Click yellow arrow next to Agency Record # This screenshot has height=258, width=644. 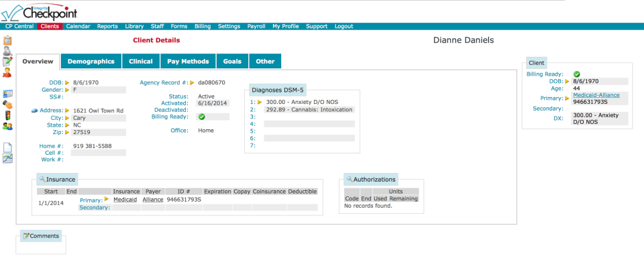tap(192, 82)
